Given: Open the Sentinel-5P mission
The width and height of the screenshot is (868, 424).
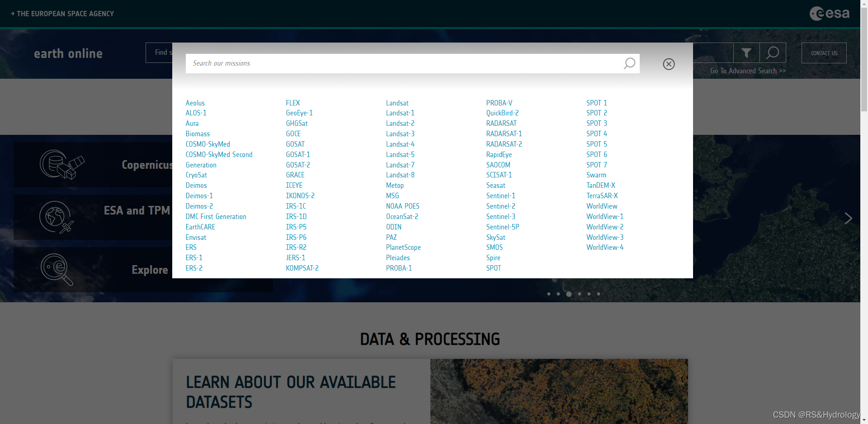Looking at the screenshot, I should click(x=503, y=227).
